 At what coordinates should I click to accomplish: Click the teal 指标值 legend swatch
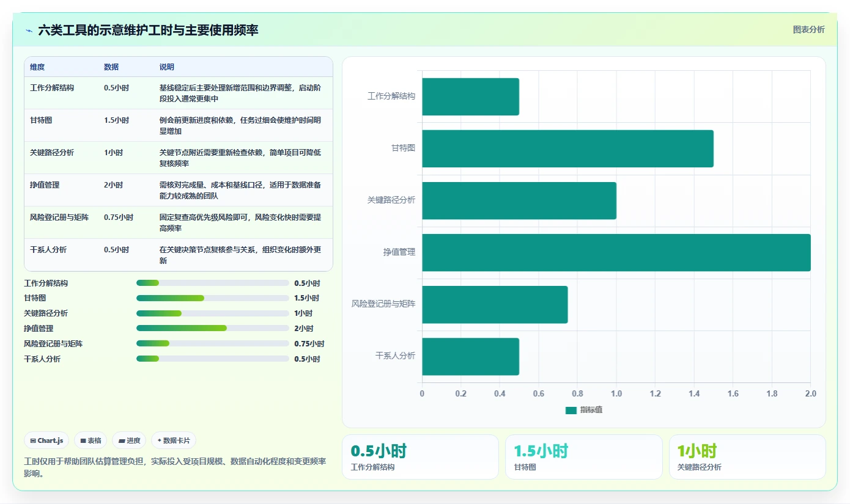[571, 410]
